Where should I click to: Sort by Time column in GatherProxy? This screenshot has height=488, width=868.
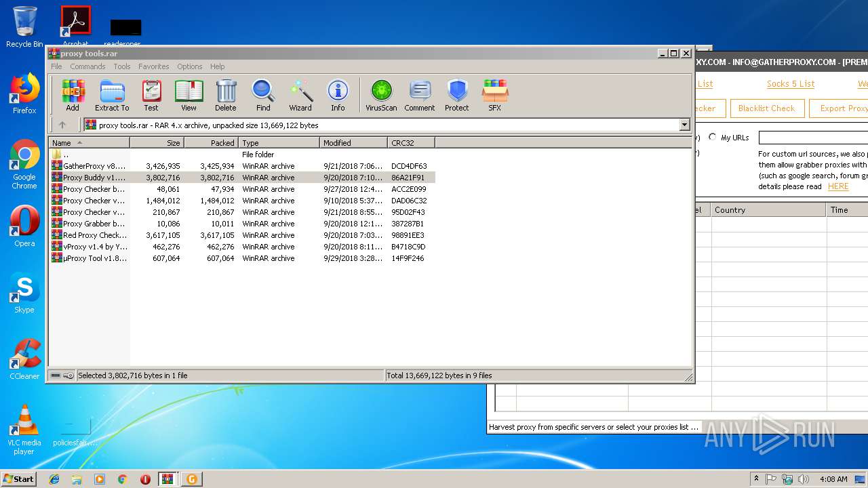848,210
